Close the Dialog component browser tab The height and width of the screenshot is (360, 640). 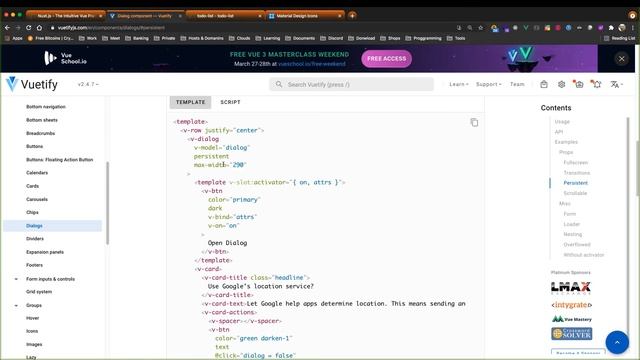(x=180, y=16)
